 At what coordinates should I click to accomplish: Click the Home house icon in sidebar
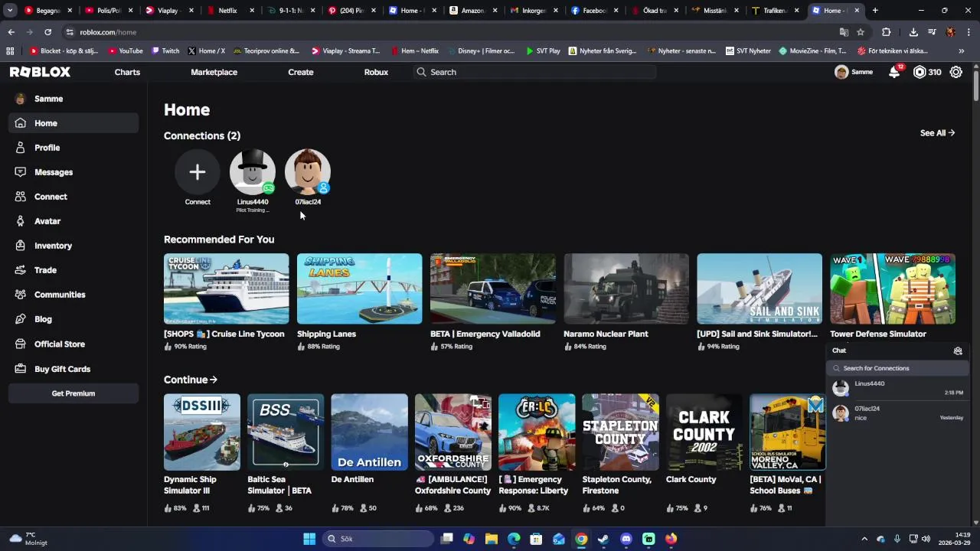[20, 123]
